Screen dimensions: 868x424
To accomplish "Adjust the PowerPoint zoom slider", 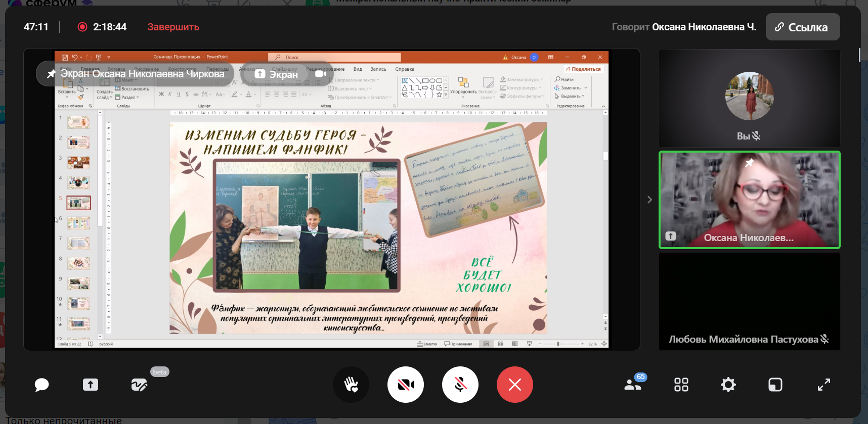I will pos(558,344).
